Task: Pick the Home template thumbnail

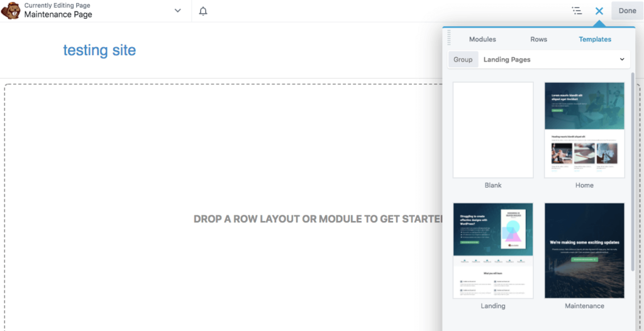Action: pyautogui.click(x=584, y=130)
